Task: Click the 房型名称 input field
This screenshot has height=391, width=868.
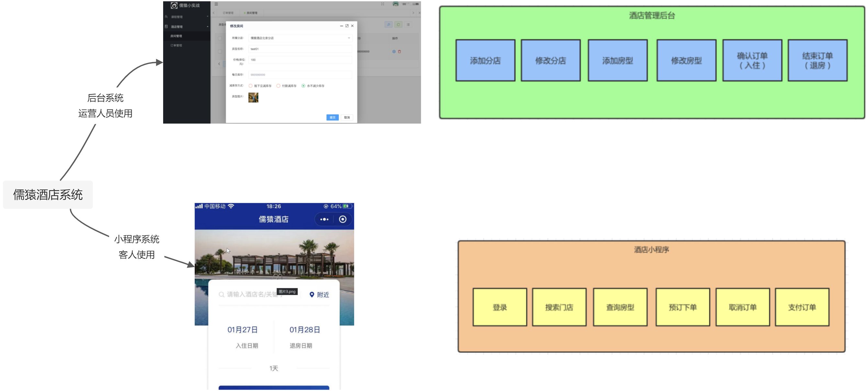Action: (300, 49)
